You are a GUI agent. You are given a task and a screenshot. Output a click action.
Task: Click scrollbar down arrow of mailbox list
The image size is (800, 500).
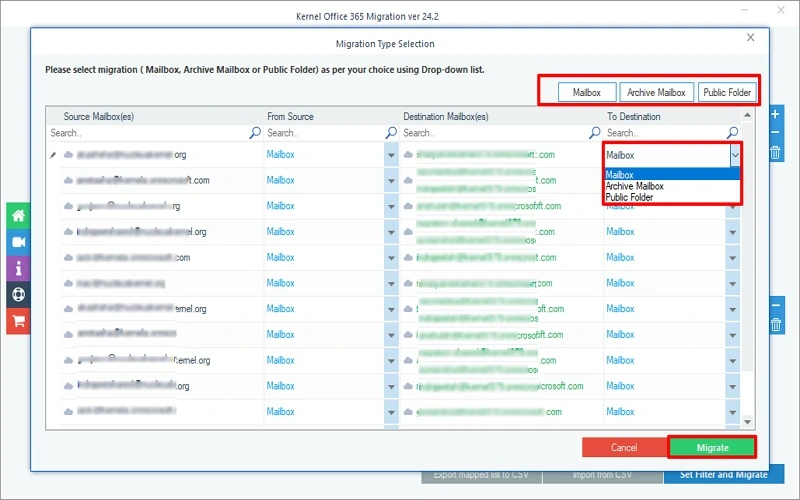click(747, 422)
